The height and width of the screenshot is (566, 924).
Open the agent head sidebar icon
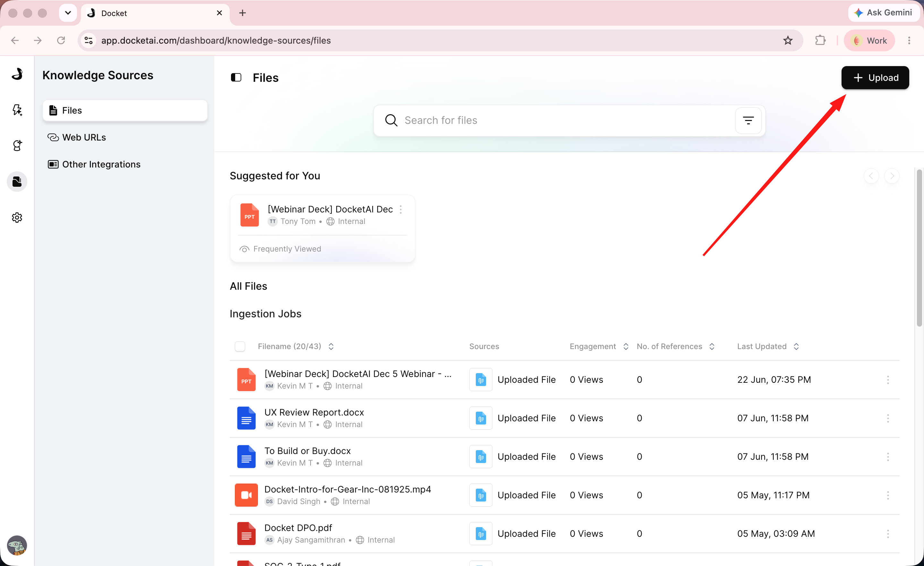click(17, 146)
